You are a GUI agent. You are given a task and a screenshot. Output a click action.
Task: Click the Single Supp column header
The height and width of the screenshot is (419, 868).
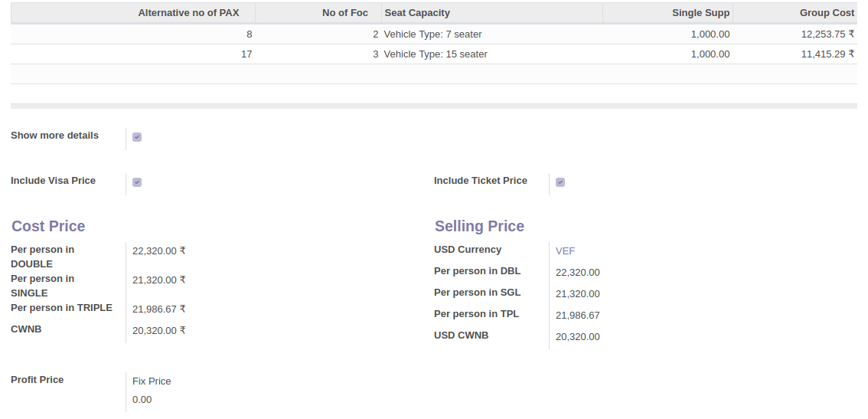click(x=700, y=13)
